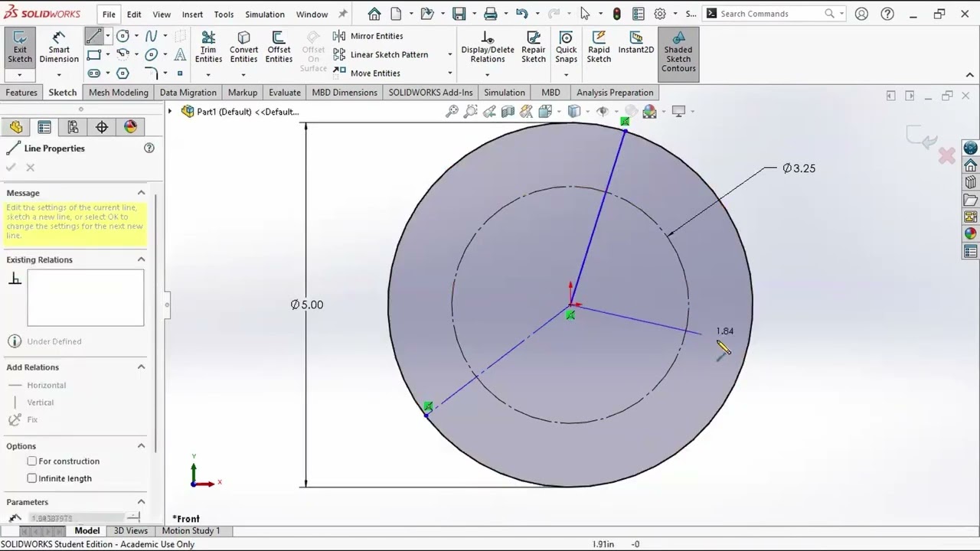
Task: Choose the Spline tool
Action: [x=151, y=36]
